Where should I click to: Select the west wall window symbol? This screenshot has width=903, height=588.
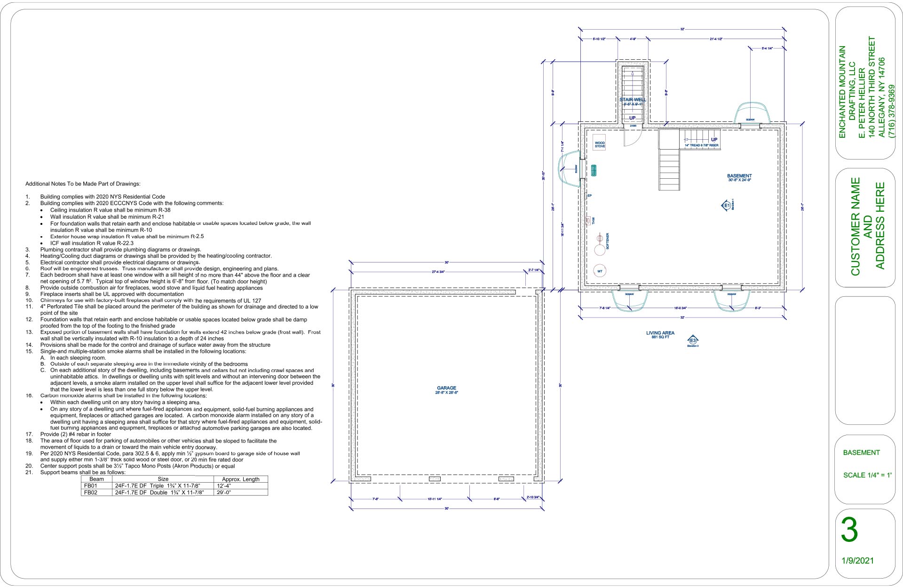tap(581, 168)
